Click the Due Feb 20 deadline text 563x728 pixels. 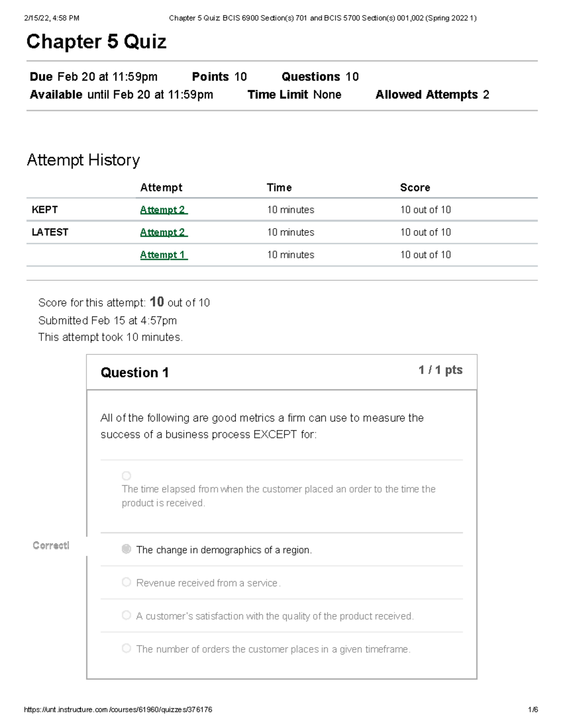click(x=93, y=76)
